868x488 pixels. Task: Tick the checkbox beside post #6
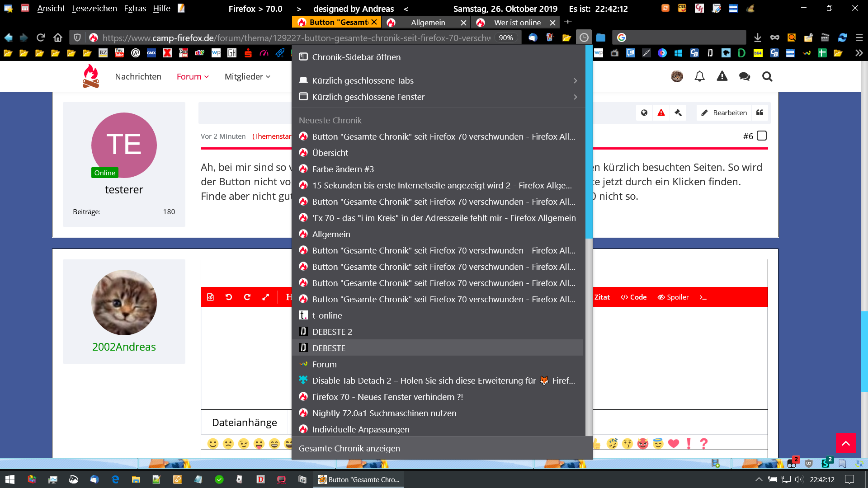click(762, 136)
